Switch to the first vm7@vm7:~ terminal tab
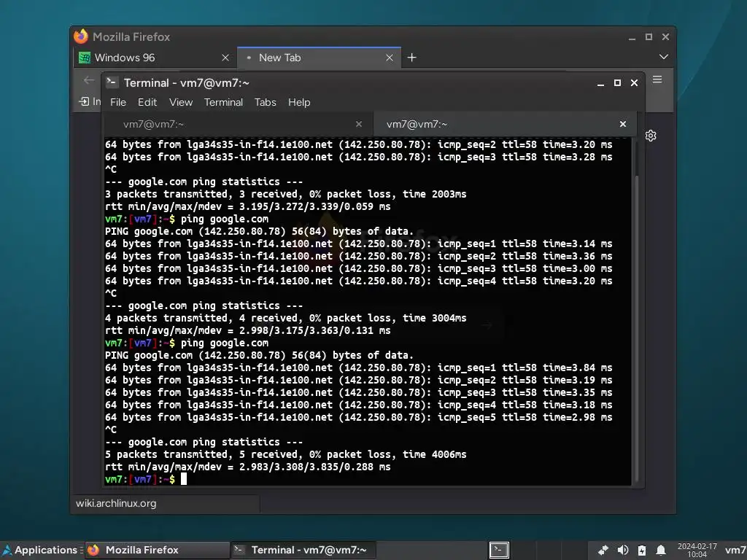 [x=239, y=124]
